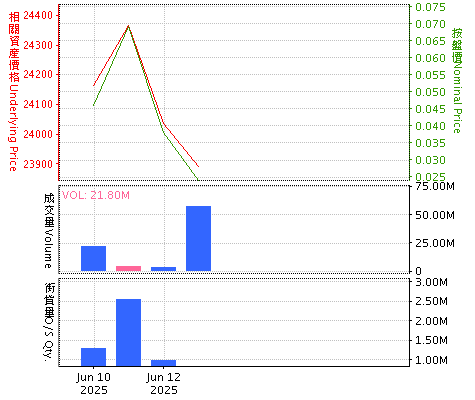Click the "VOL: 21.80M" readout
Viewport: 475px width, 400px height.
coord(96,195)
